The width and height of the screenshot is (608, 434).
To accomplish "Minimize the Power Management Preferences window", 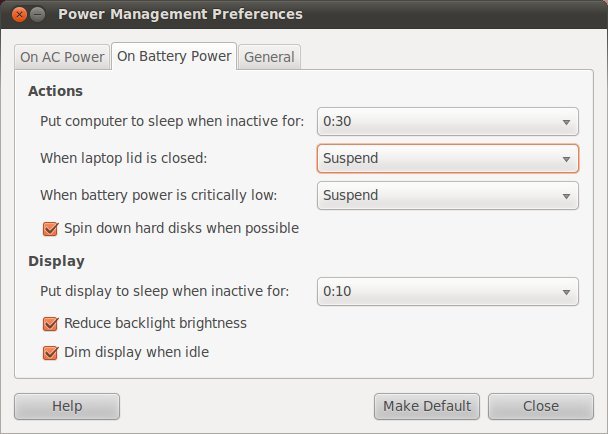I will point(37,15).
